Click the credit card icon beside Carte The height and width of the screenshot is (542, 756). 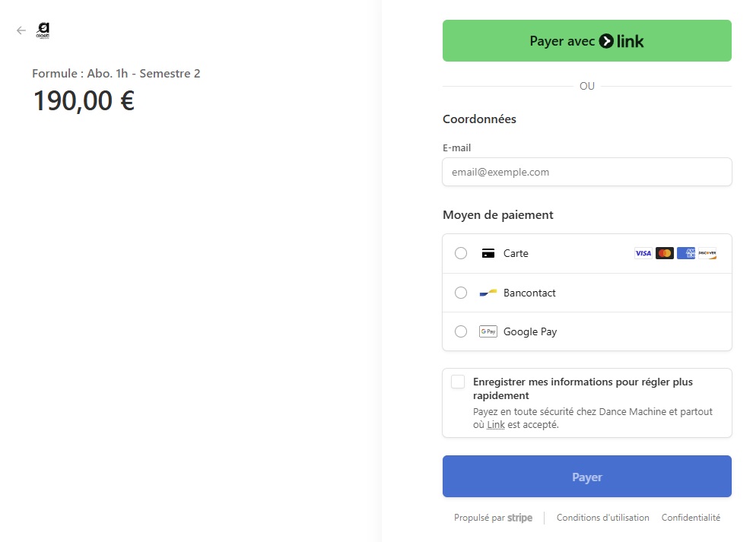pos(488,253)
